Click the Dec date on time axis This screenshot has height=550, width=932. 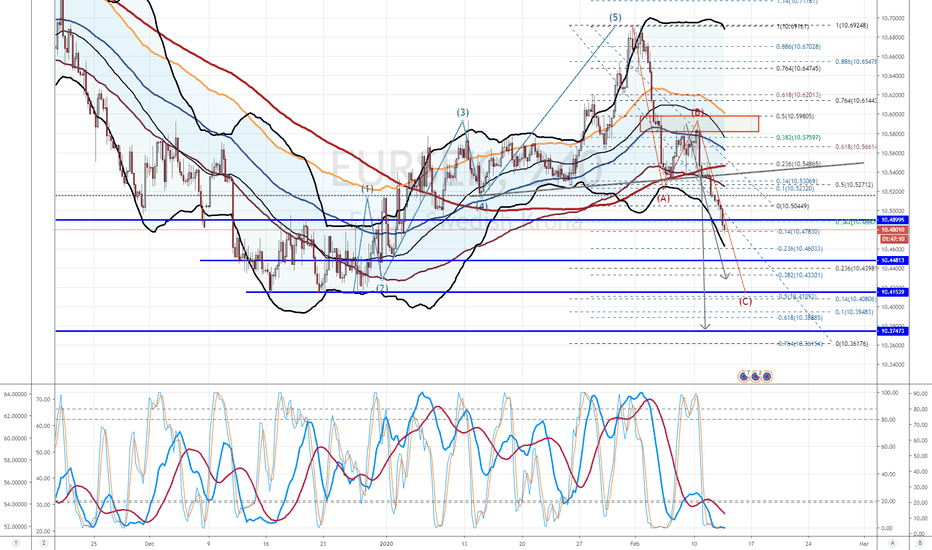[149, 543]
